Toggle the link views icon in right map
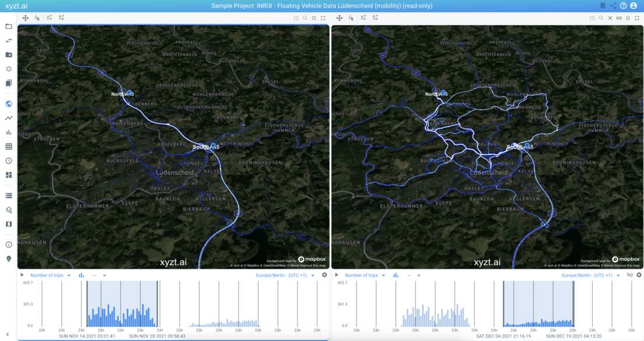The image size is (644, 341). point(619,18)
